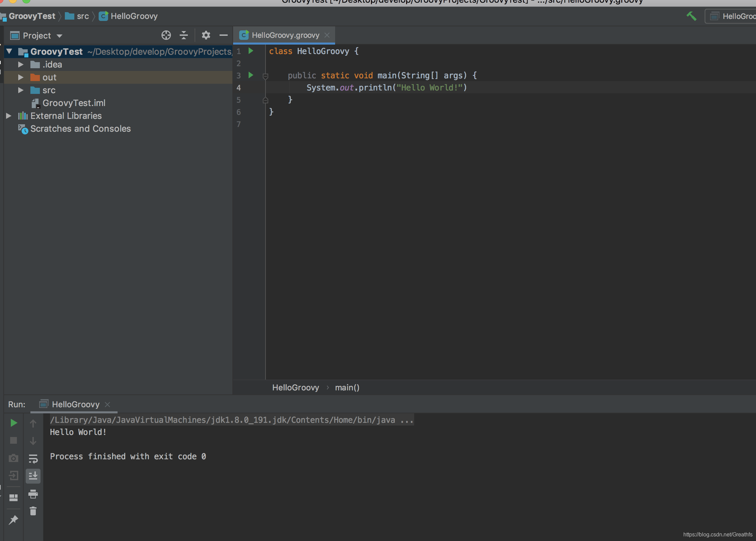756x541 pixels.
Task: Select the HelloGroovy.groovy editor tab
Action: point(285,35)
